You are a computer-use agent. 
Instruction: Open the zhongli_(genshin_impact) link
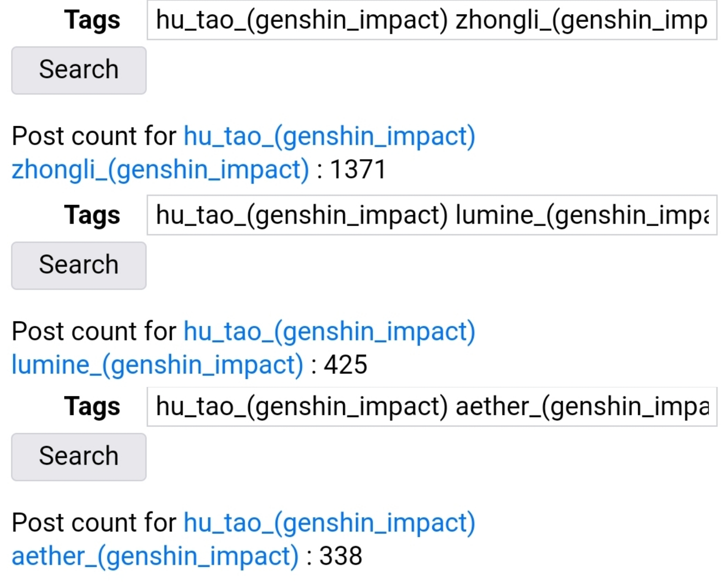(x=160, y=169)
